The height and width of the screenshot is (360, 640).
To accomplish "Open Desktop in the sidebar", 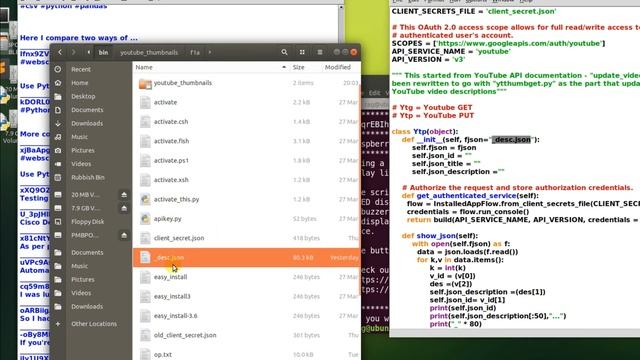I will (x=83, y=96).
